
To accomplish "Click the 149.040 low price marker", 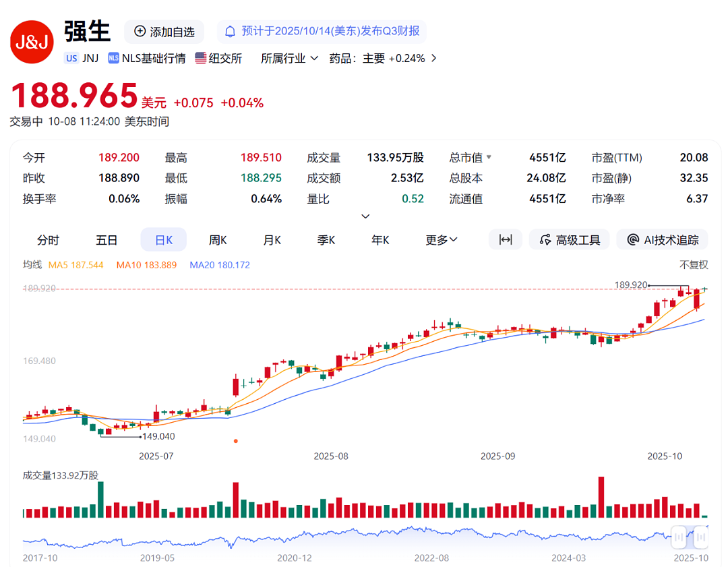I will tap(158, 436).
